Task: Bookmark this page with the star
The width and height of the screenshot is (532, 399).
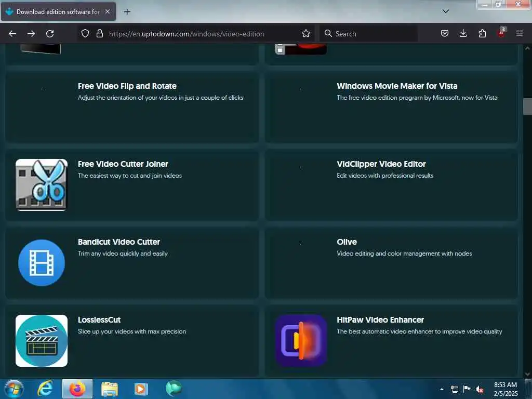Action: 305,33
